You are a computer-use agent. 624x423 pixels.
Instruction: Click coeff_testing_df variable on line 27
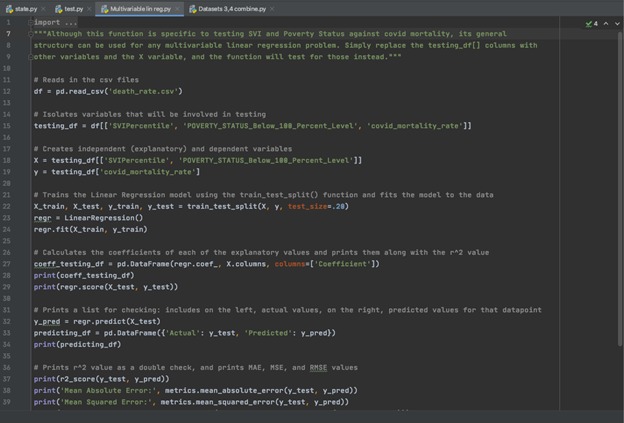pos(69,264)
